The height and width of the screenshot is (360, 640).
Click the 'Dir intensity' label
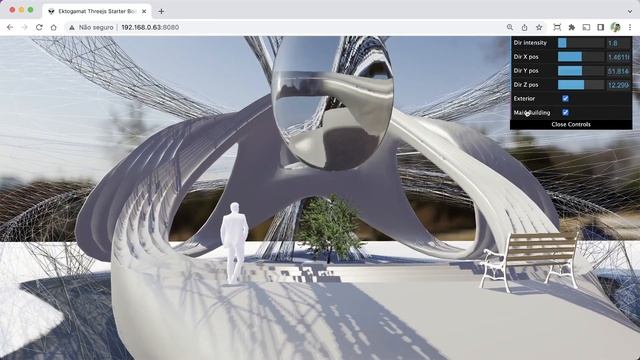(530, 42)
